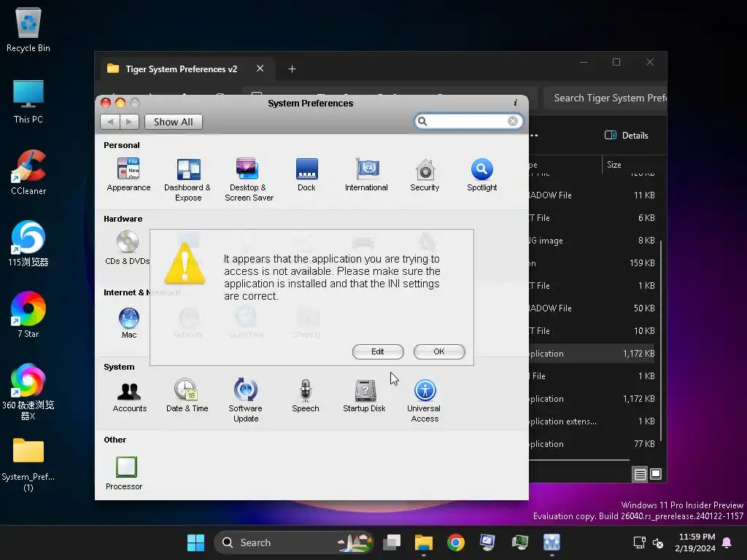
Task: Select the selected file row sized 1,172 KB
Action: 591,354
